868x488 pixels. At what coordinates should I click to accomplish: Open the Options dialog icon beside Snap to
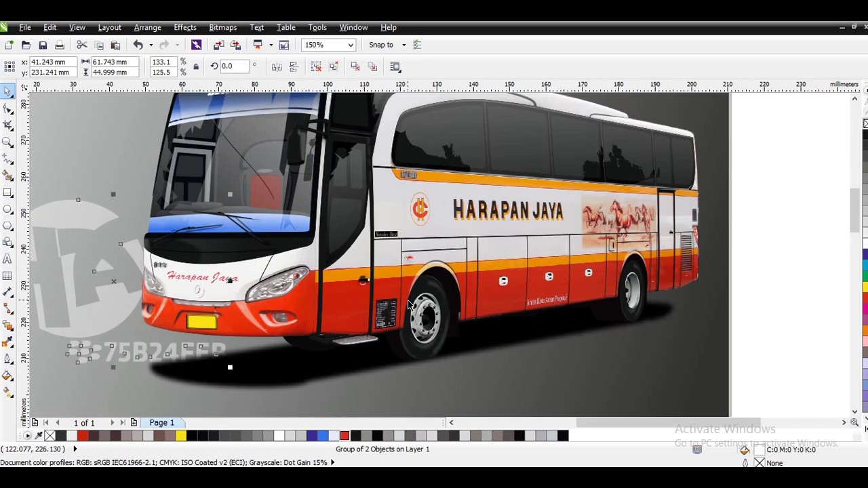(x=417, y=45)
